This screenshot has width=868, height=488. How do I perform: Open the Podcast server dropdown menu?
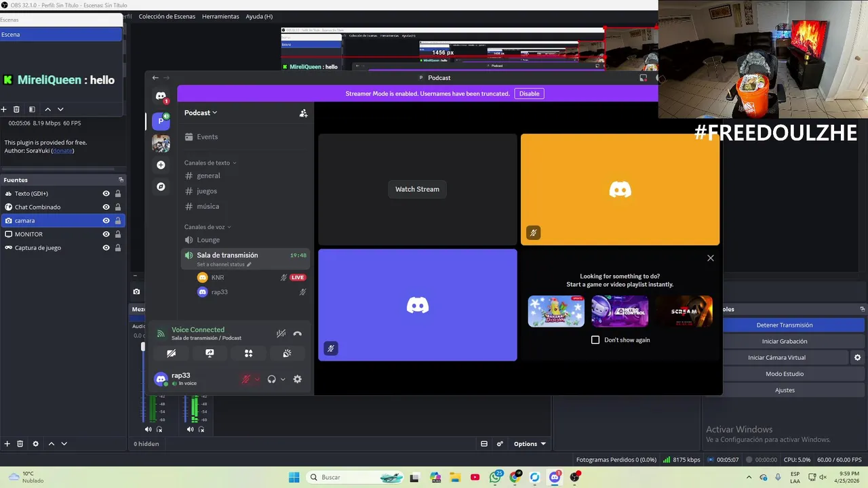pos(201,113)
